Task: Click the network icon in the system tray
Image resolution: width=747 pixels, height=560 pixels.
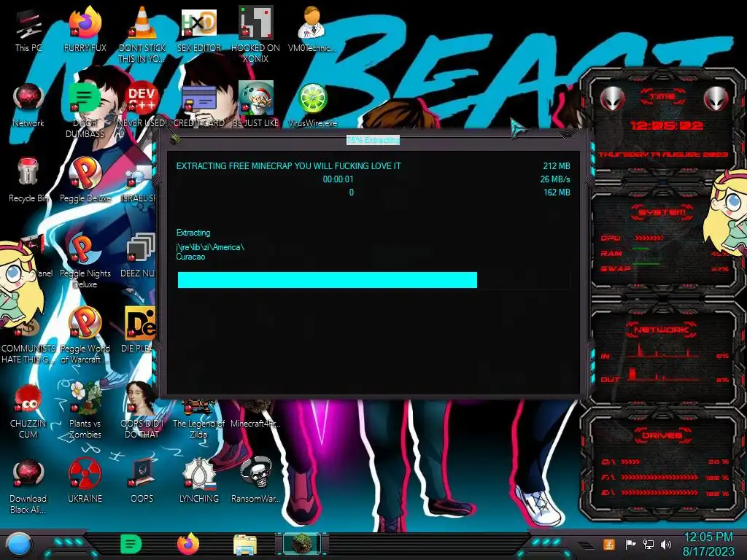Action: tap(649, 544)
